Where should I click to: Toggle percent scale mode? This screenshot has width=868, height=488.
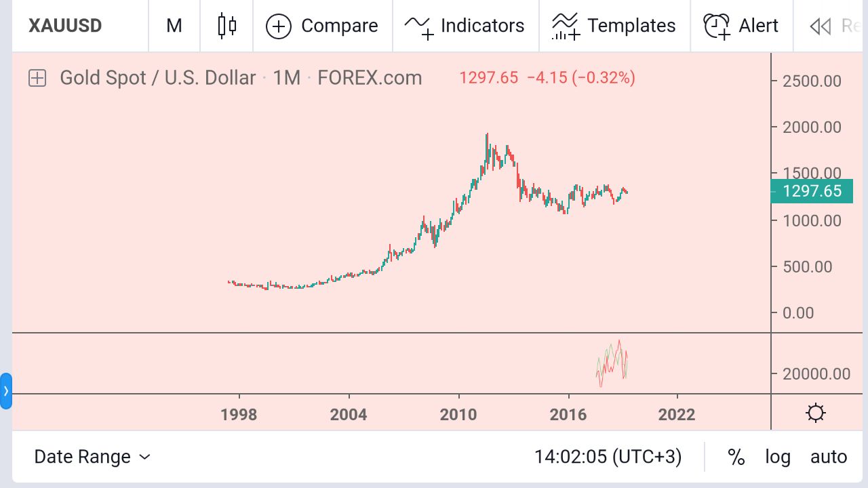[736, 457]
